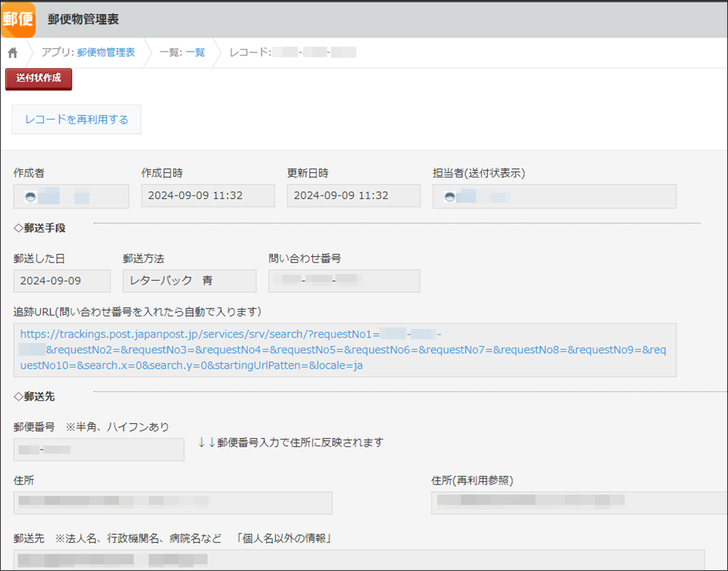This screenshot has width=728, height=571.
Task: Click the orange 郵便 app icon
Action: 17,19
